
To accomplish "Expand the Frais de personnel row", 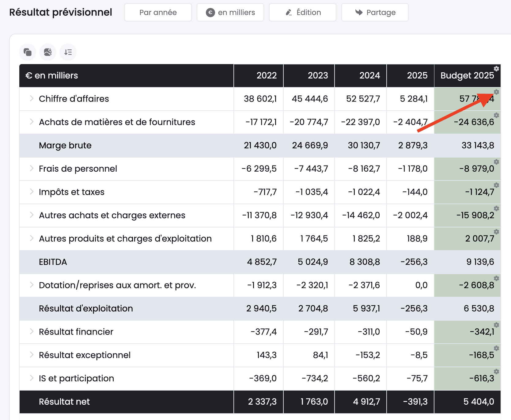I will 32,168.
